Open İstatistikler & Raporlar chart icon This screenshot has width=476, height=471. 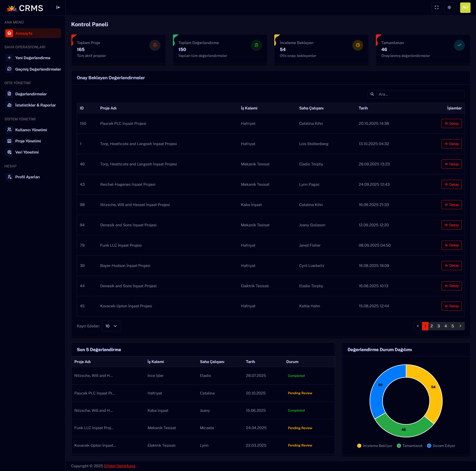click(x=9, y=105)
